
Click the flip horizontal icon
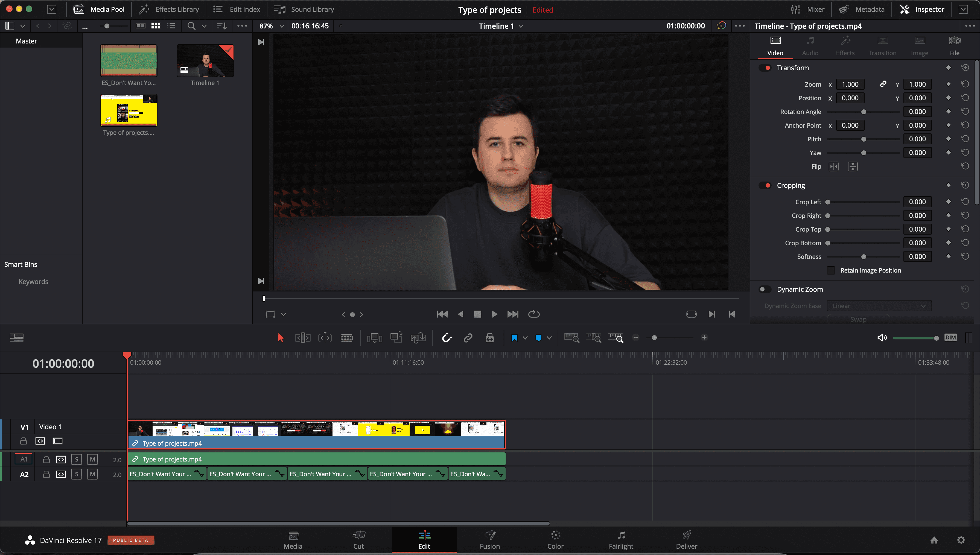coord(833,166)
